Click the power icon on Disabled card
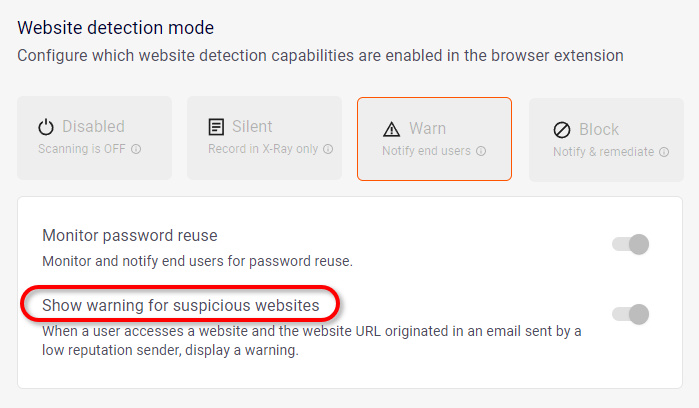The width and height of the screenshot is (699, 408). tap(46, 127)
